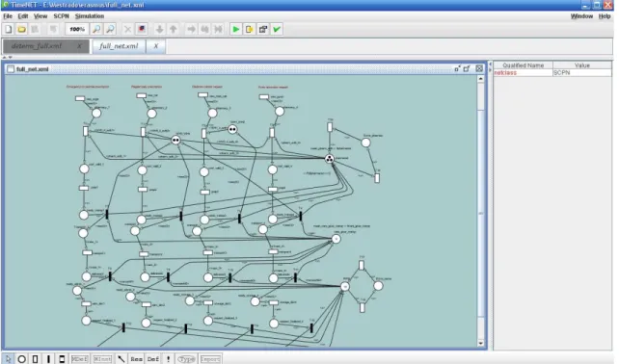The height and width of the screenshot is (364, 619).
Task: Select the hollow rectangle transition tool
Action: pos(35,359)
